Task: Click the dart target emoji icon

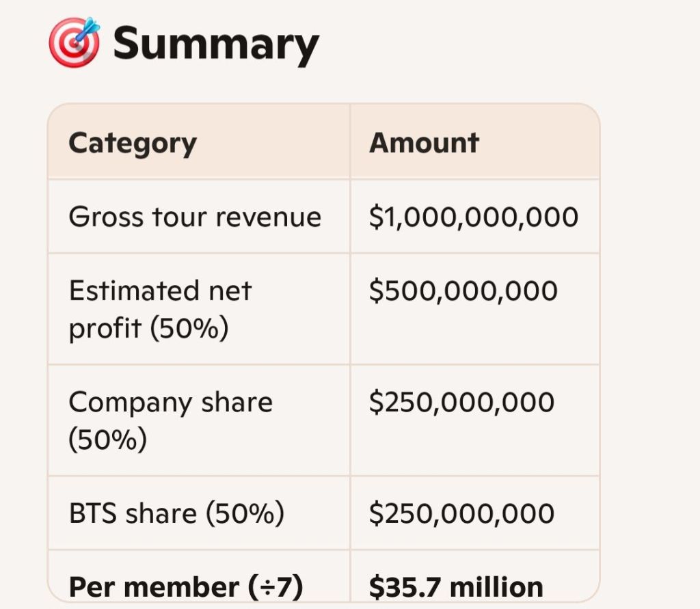Action: pos(75,42)
